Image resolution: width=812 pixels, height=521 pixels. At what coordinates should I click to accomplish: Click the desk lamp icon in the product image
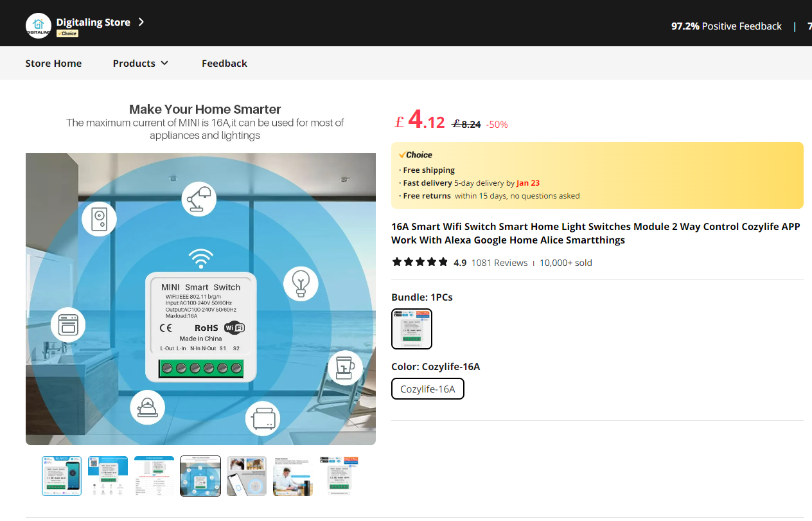tap(199, 199)
